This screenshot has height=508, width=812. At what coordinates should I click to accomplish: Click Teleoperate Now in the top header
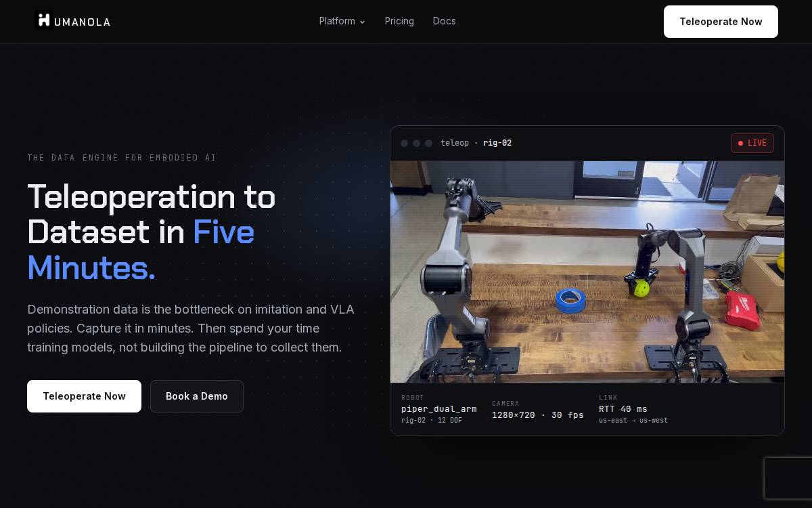pyautogui.click(x=721, y=22)
